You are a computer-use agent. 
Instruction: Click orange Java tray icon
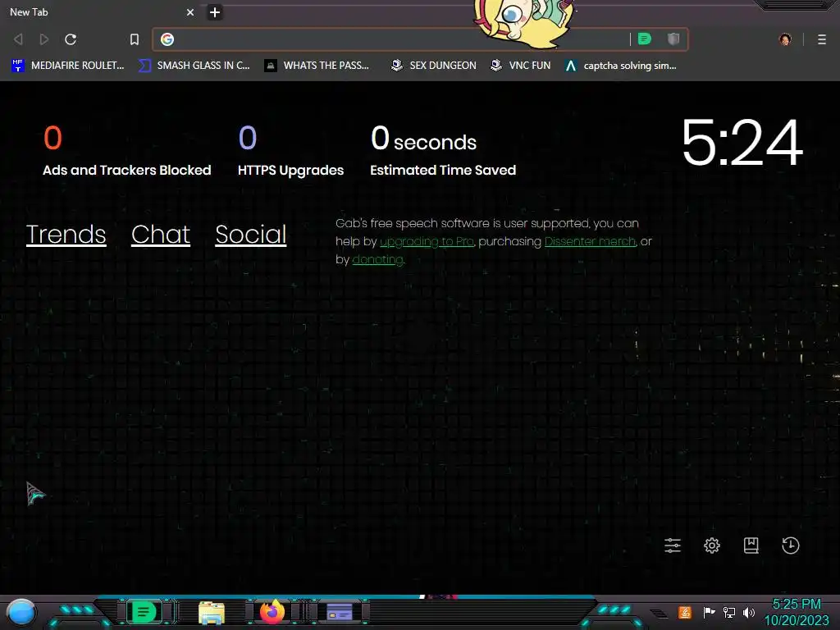(x=685, y=612)
